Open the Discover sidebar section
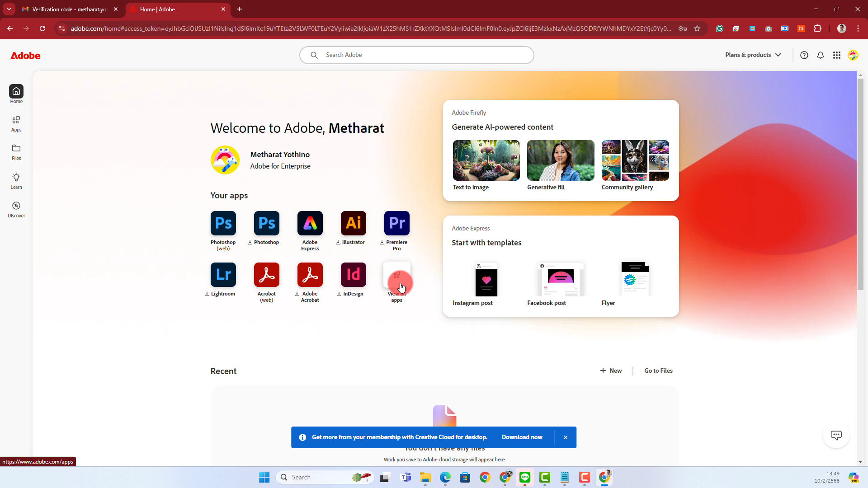This screenshot has height=488, width=868. coord(16,210)
